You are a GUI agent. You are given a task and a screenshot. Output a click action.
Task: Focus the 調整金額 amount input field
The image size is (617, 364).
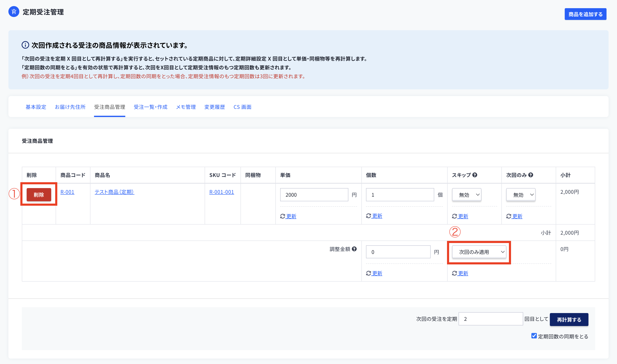pyautogui.click(x=398, y=252)
